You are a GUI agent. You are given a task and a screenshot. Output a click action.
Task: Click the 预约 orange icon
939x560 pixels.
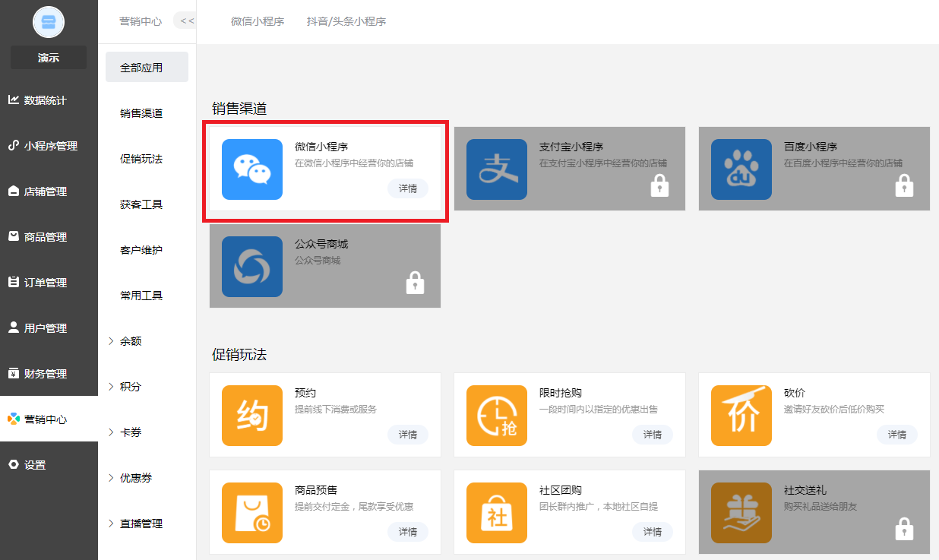pyautogui.click(x=252, y=416)
